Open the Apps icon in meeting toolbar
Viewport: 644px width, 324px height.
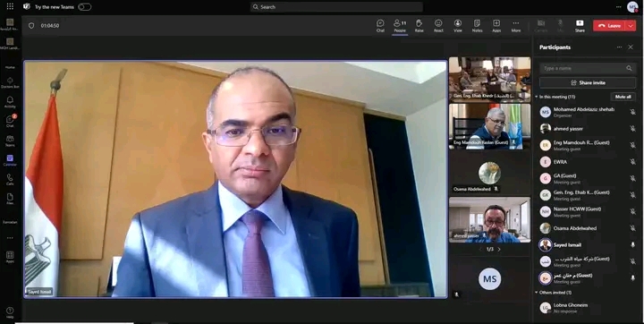click(x=496, y=25)
